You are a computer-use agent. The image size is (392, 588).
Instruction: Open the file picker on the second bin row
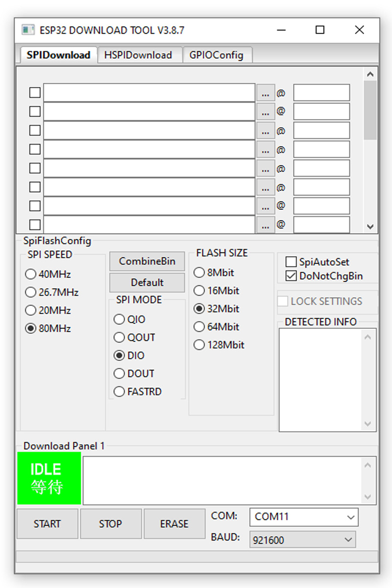pos(266,111)
